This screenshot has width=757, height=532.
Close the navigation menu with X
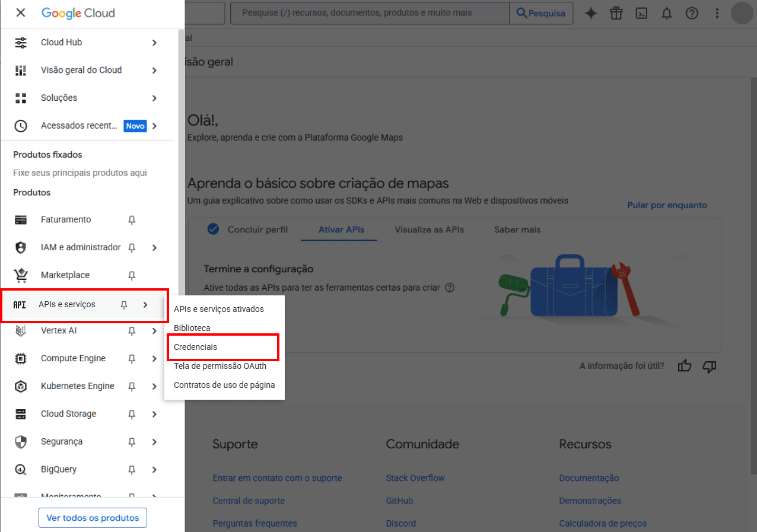pyautogui.click(x=21, y=13)
